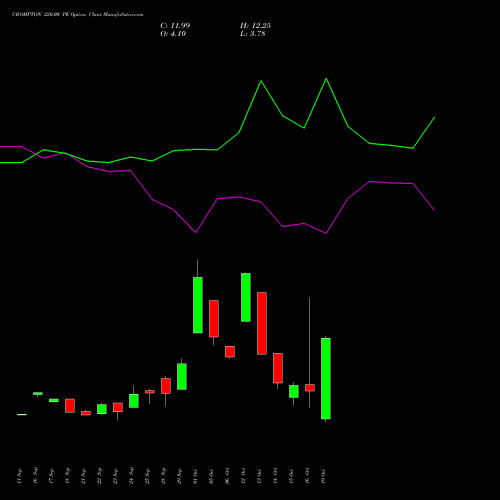
Task: Select the long red candle above 13 Oct
Action: point(262,323)
